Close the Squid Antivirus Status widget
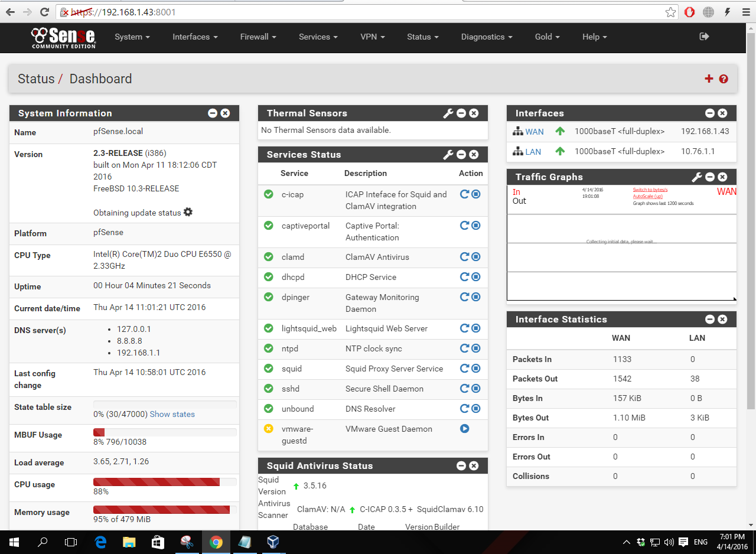The height and width of the screenshot is (554, 756). [474, 466]
